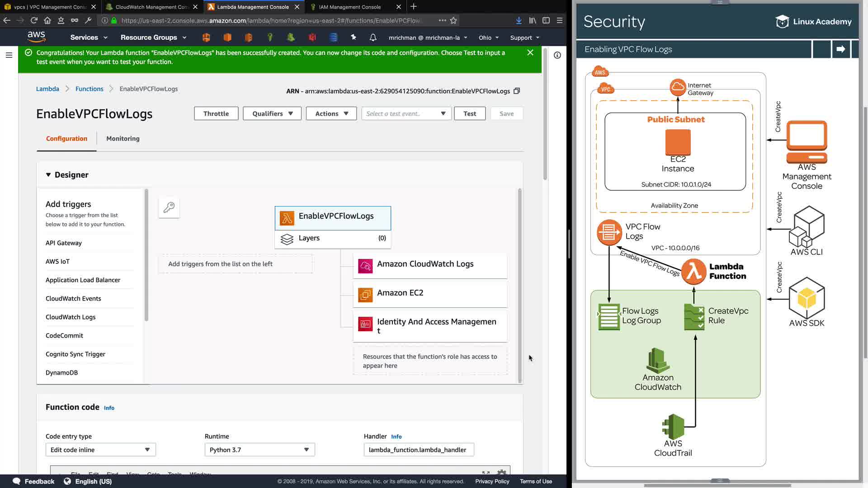Open the left hamburger navigation menu
Viewport: 868px width, 488px height.
(9, 55)
